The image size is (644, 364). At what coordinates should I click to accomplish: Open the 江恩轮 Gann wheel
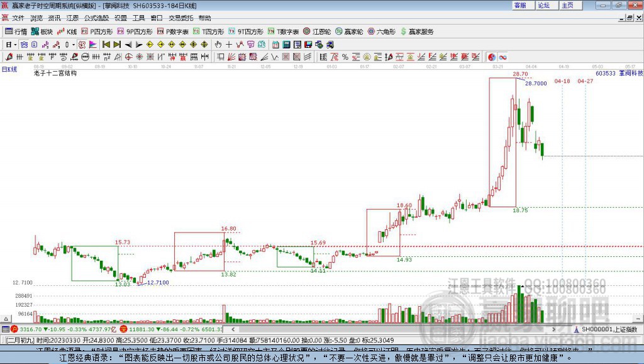tap(317, 31)
